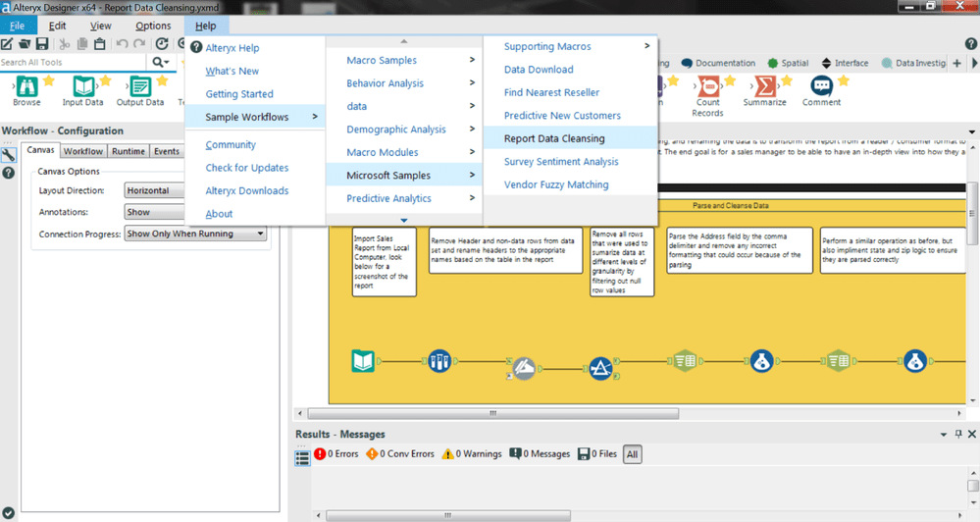
Task: Toggle the favorite star next to Summarize
Action: pyautogui.click(x=787, y=80)
